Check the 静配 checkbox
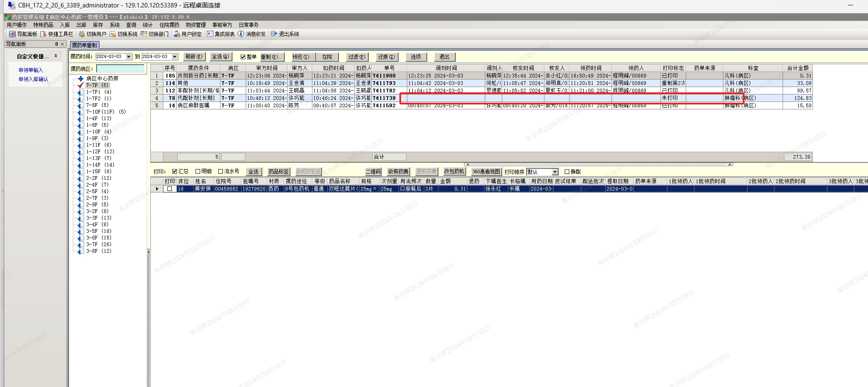 pos(567,172)
